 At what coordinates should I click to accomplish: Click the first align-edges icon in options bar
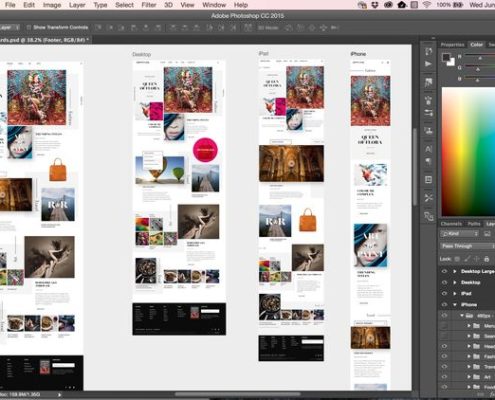click(99, 28)
